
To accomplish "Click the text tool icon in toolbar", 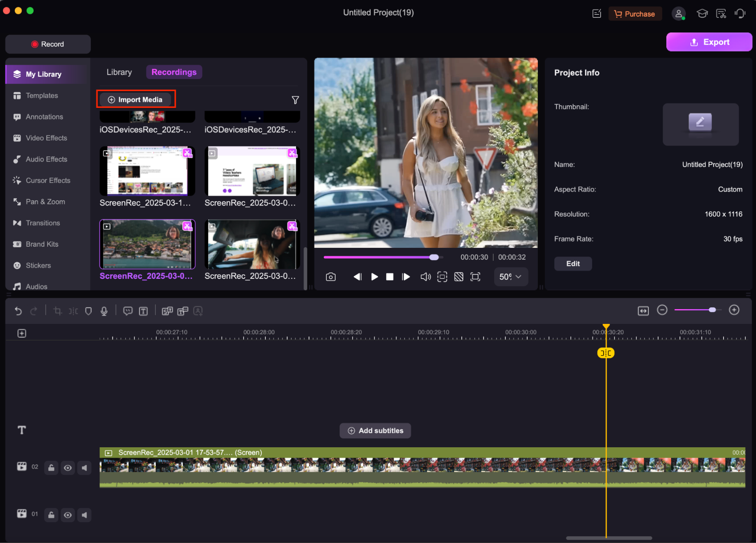I will tap(143, 311).
